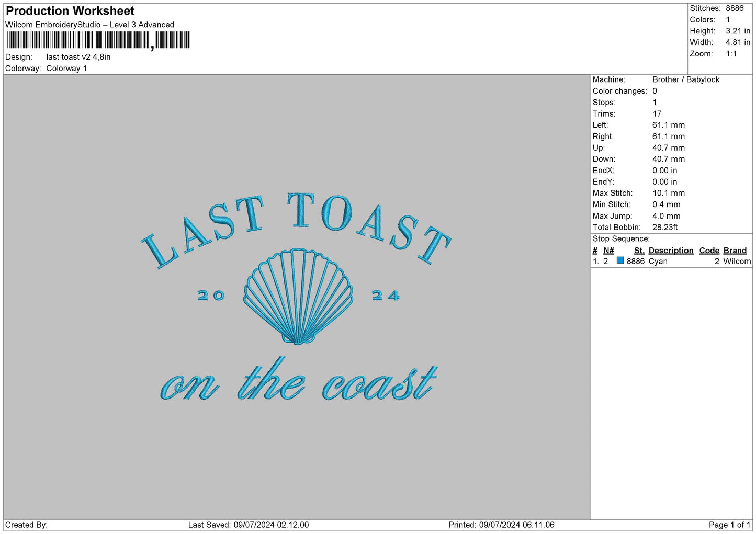Screen dimensions: 756x534
Task: Click the Trims value 17
Action: tap(657, 113)
